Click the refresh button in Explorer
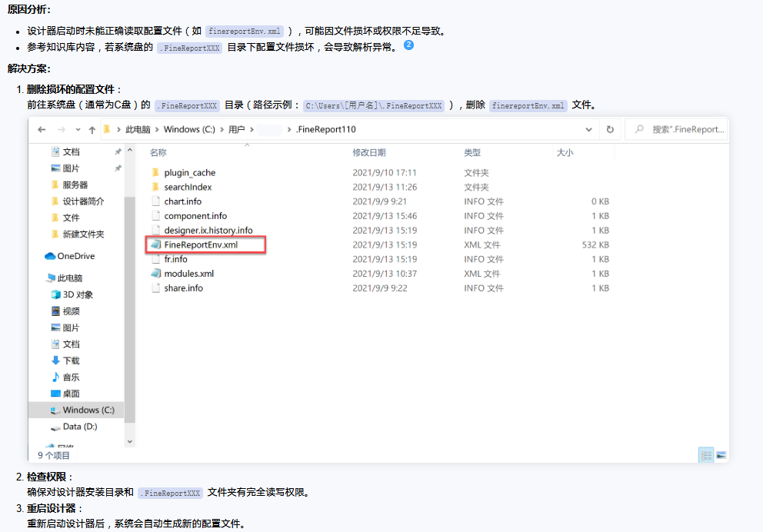The width and height of the screenshot is (763, 532). pyautogui.click(x=610, y=129)
